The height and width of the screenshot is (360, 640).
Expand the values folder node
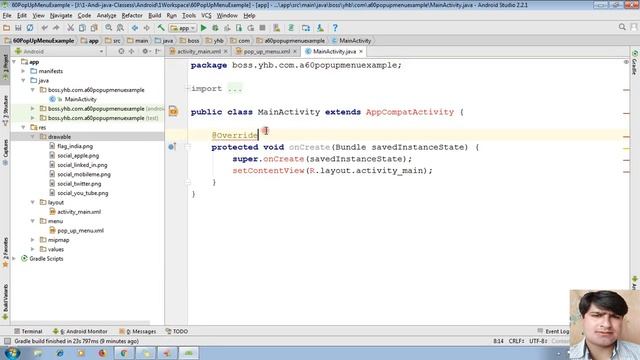(33, 249)
